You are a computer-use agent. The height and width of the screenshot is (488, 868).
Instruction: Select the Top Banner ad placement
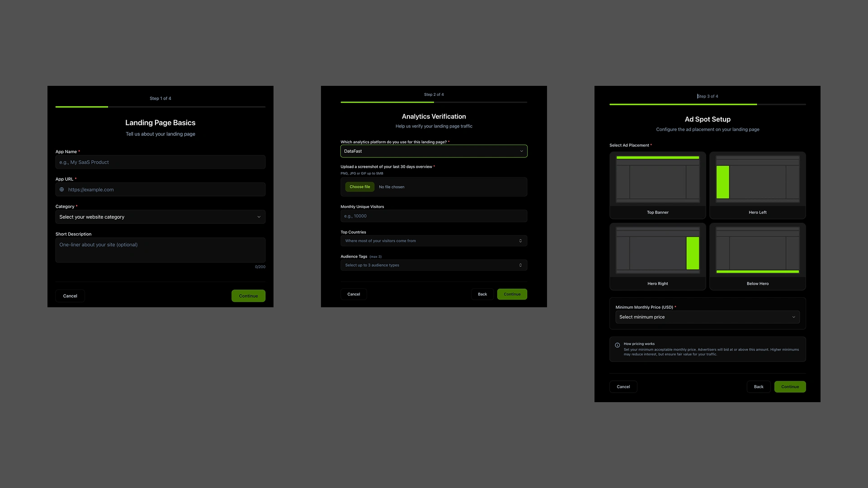[657, 185]
